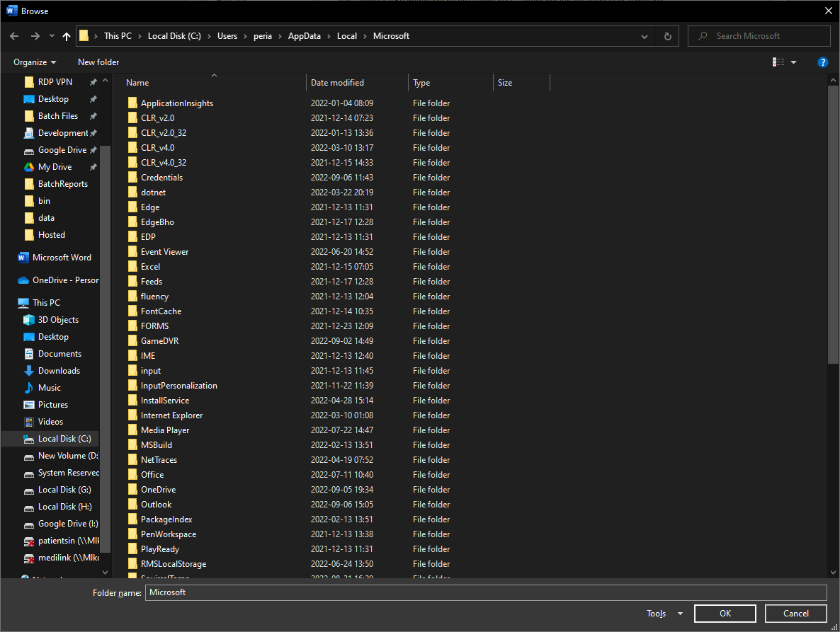
Task: Select This PC in the navigation pane
Action: 46,302
